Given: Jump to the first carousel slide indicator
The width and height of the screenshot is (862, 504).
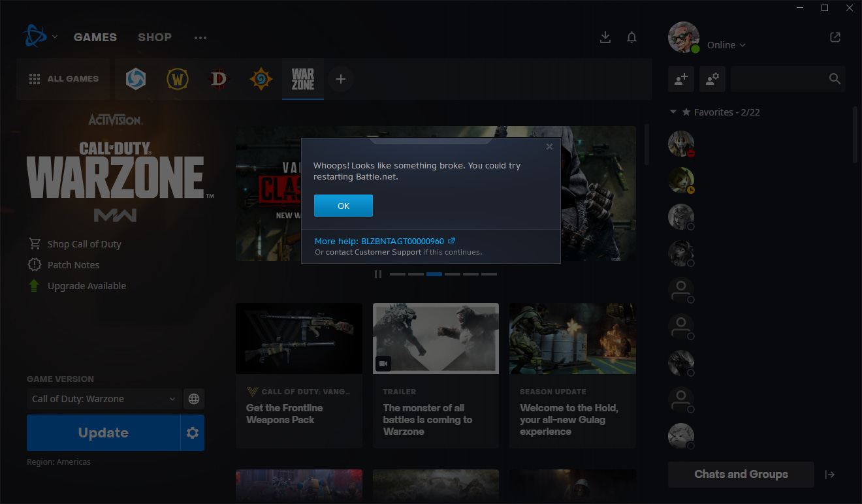Looking at the screenshot, I should coord(398,274).
